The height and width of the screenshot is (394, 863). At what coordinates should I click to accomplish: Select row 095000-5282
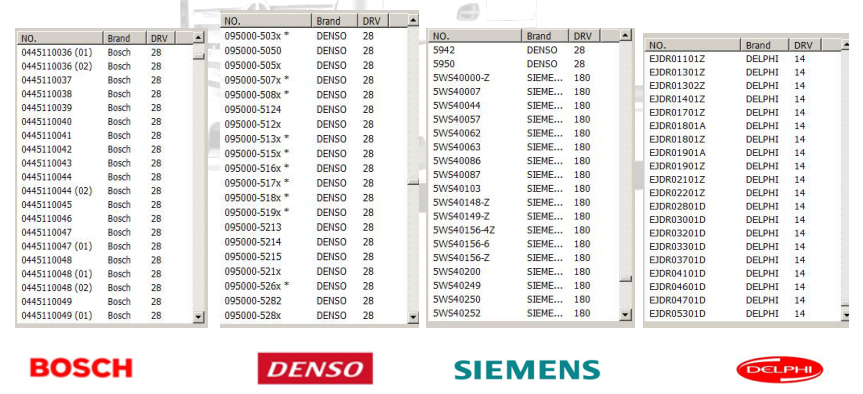(x=314, y=301)
